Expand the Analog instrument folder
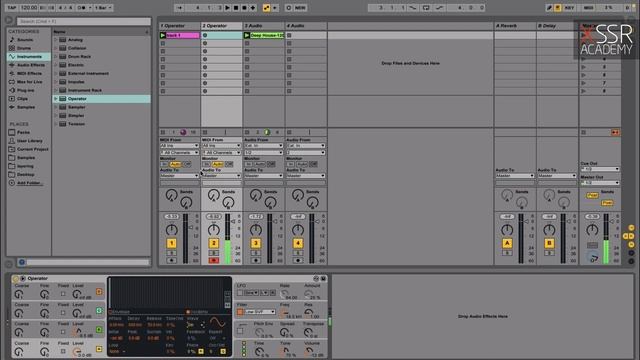Image resolution: width=640 pixels, height=360 pixels. pos(56,40)
